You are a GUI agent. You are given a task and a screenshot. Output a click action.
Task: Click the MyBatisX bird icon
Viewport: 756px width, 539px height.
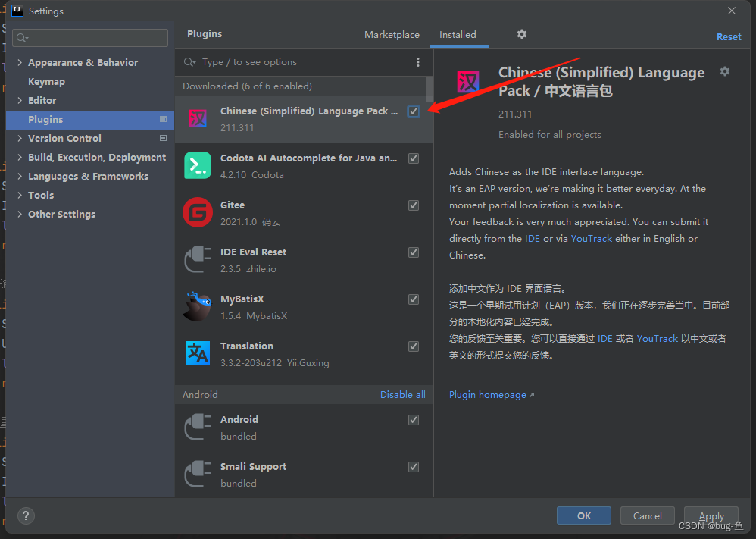coord(198,306)
